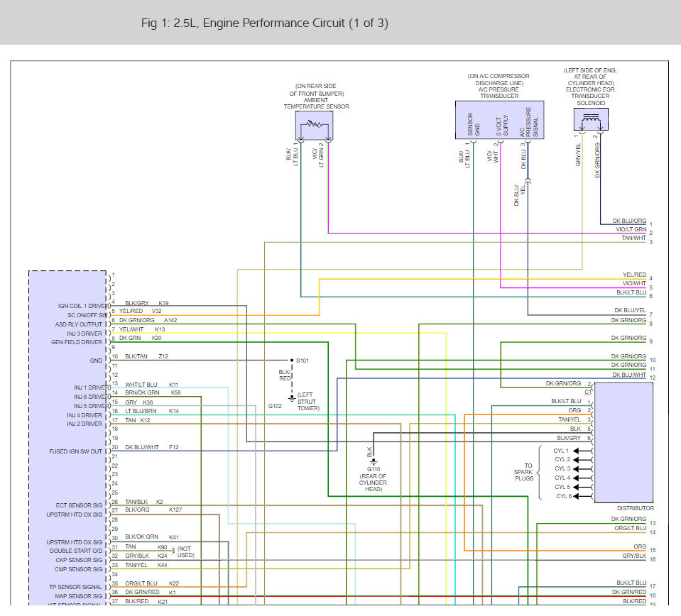
Task: Click the TAN/WHT label at output 3
Action: [x=633, y=238]
